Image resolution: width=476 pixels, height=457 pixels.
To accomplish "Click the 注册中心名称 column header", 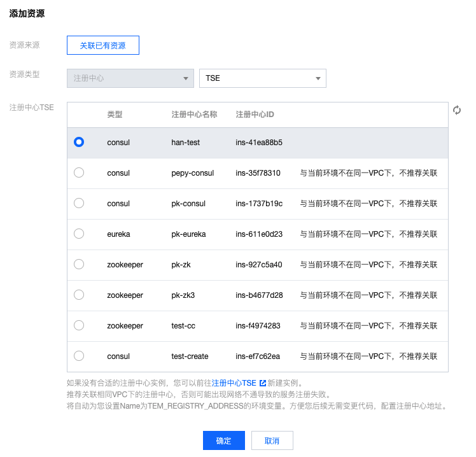I will 194,115.
